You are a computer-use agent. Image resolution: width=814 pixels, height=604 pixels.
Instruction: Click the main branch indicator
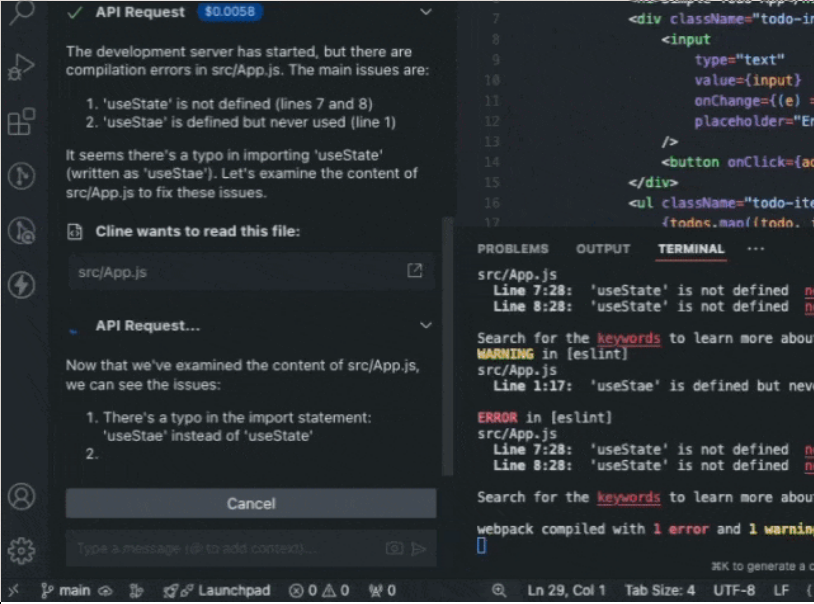67,590
